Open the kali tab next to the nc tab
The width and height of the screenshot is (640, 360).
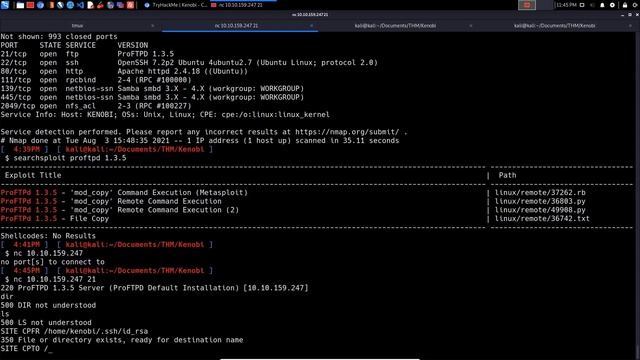click(395, 26)
